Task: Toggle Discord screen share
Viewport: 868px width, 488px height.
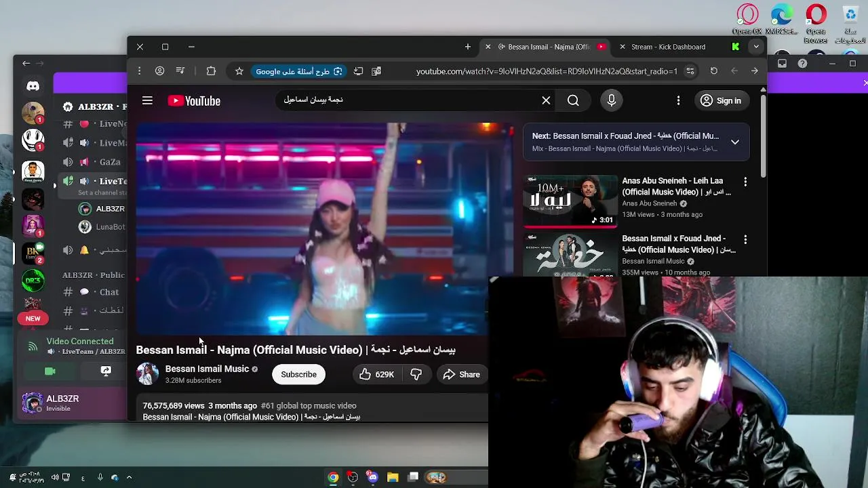Action: coord(106,371)
